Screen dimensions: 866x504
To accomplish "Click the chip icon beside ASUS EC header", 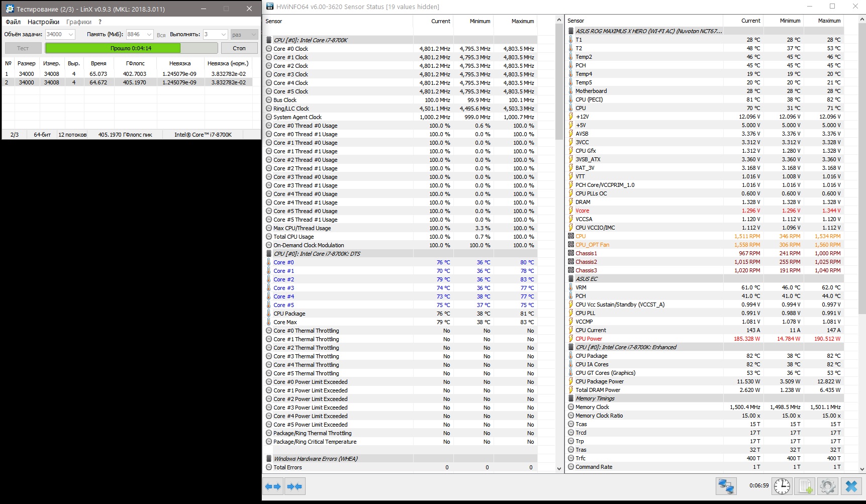I will [x=571, y=279].
